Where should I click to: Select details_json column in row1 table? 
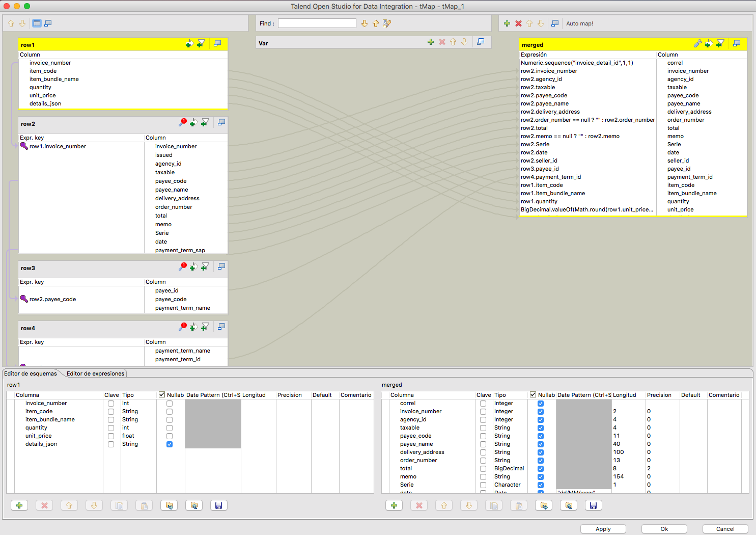45,104
